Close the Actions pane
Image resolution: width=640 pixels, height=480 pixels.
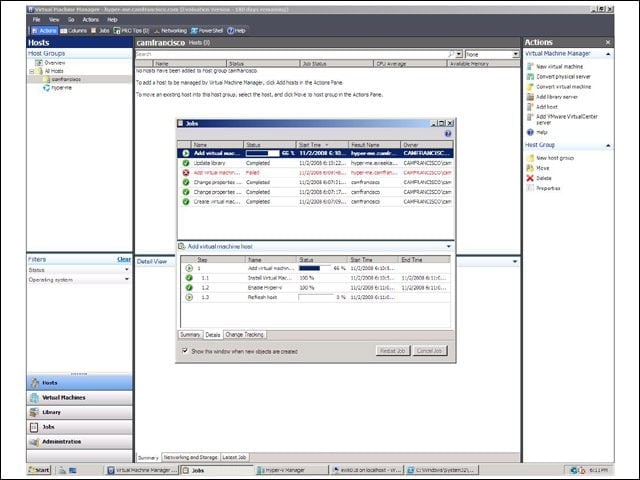608,42
